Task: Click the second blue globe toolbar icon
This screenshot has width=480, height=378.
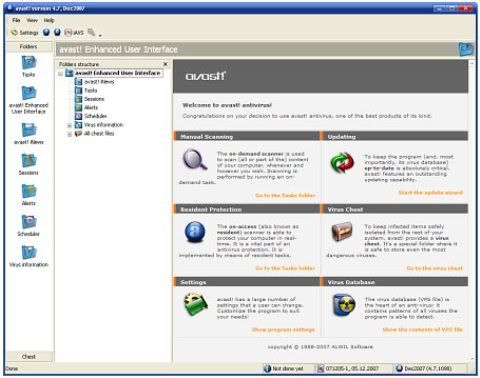Action: [x=58, y=32]
